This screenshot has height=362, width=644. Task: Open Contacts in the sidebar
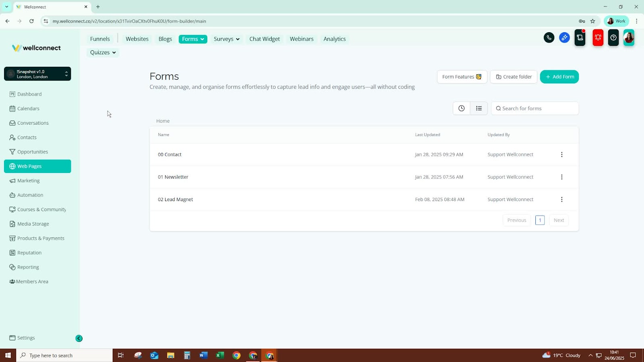point(37,138)
